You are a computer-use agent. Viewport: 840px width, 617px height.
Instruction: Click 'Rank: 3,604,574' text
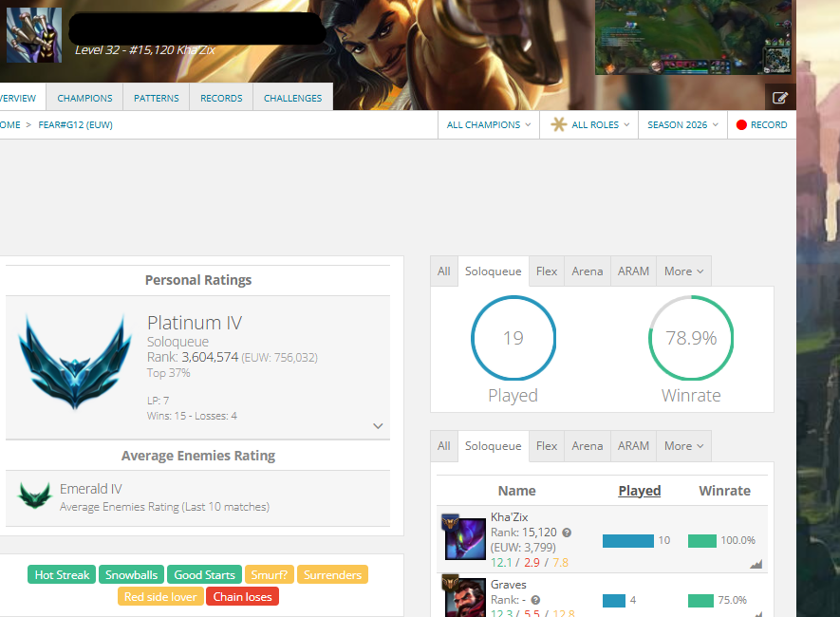(193, 357)
